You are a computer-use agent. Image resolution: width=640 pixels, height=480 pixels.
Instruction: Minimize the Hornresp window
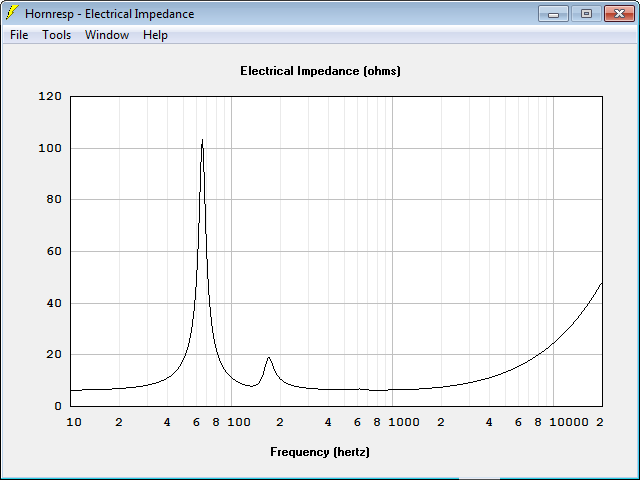pyautogui.click(x=553, y=14)
